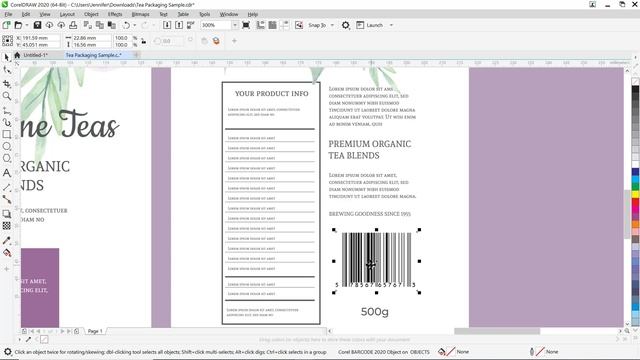Open the Bitmaps menu
The height and width of the screenshot is (360, 640).
[140, 14]
